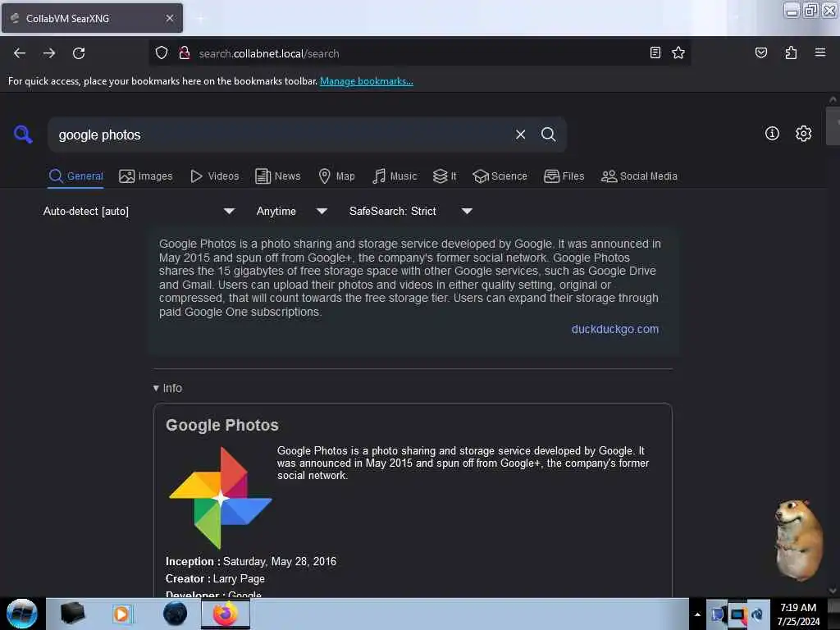Click the Google Photos pinwheel logo

pos(220,498)
